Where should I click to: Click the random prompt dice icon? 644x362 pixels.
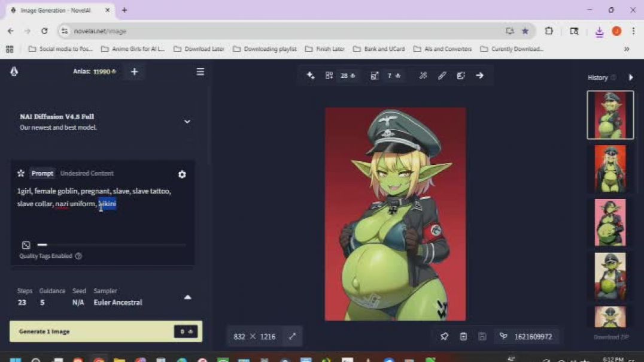26,245
